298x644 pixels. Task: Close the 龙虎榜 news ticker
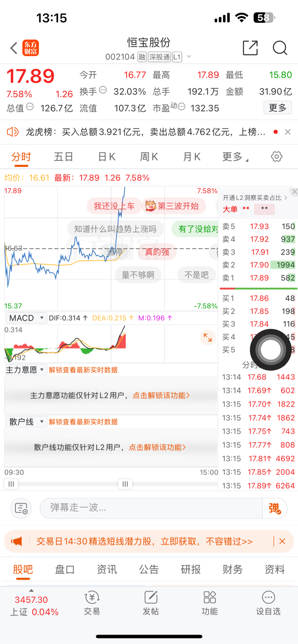pos(288,132)
